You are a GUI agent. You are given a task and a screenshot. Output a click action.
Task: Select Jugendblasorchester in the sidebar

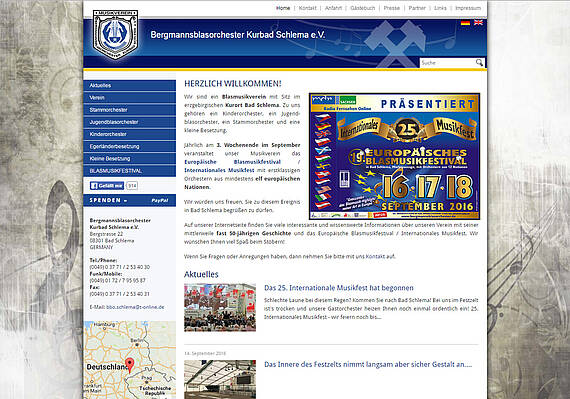pos(129,122)
